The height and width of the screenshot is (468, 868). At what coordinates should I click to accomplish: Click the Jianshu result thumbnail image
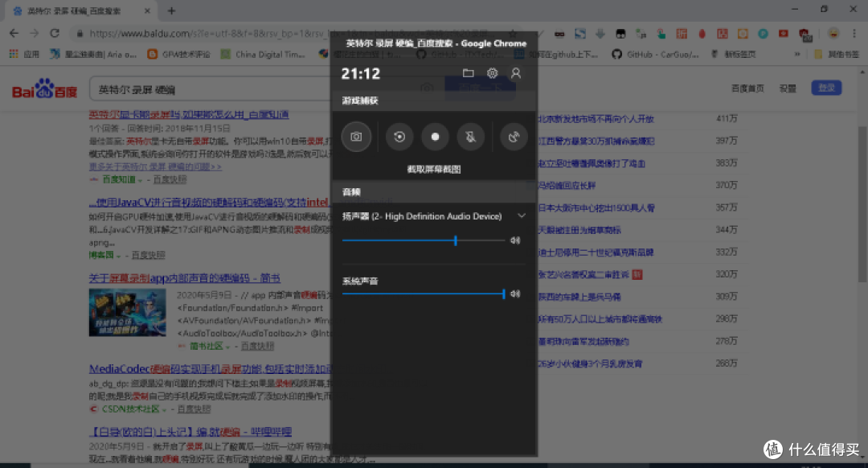[x=127, y=312]
